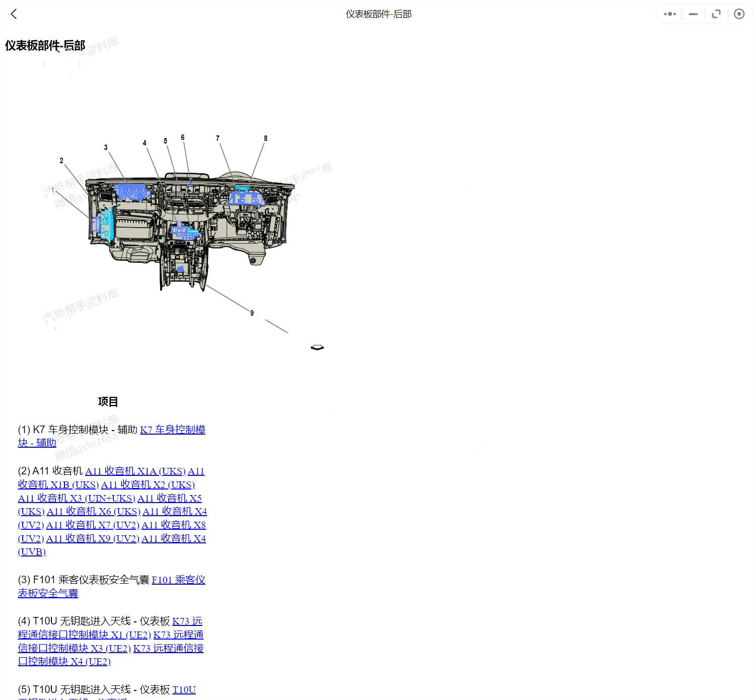The height and width of the screenshot is (700, 756).
Task: Open the A11 收音机 X2 (UKS) link
Action: click(148, 485)
